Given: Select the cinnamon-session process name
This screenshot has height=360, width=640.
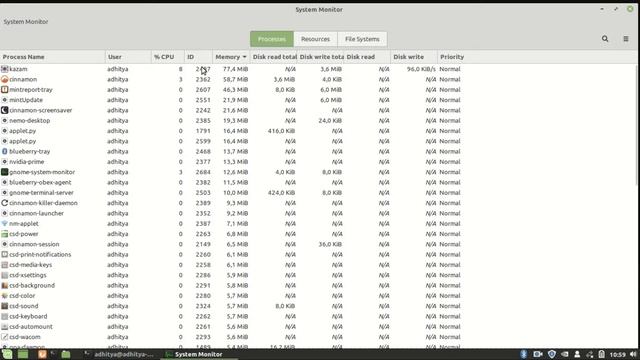Looking at the screenshot, I should pyautogui.click(x=34, y=244).
